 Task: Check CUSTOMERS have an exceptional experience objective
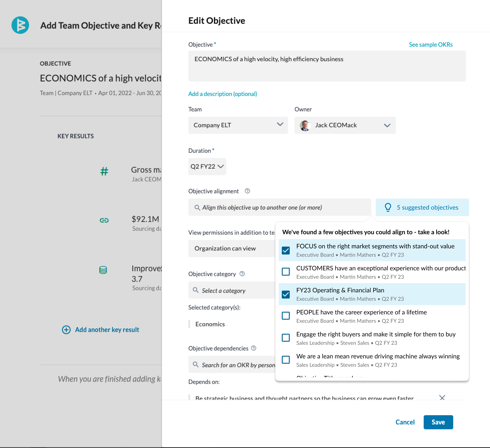286,272
